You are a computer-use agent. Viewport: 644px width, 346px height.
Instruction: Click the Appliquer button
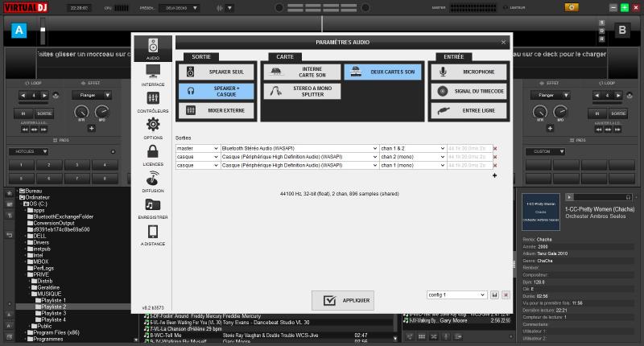(x=343, y=300)
